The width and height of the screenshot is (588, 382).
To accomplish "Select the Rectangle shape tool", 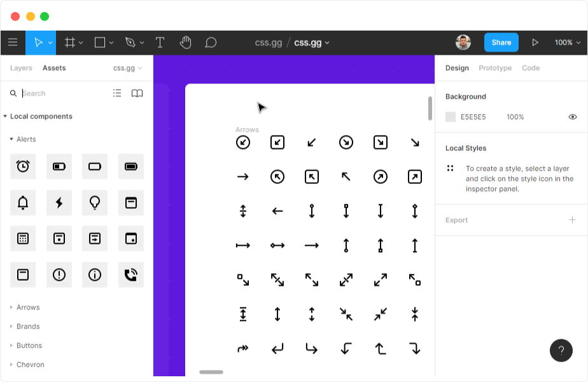I will coord(99,43).
